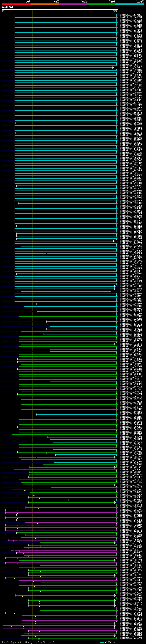Select label UniRef100_Q8GZP1
Screen dimensions: 146x644
[x=131, y=120]
